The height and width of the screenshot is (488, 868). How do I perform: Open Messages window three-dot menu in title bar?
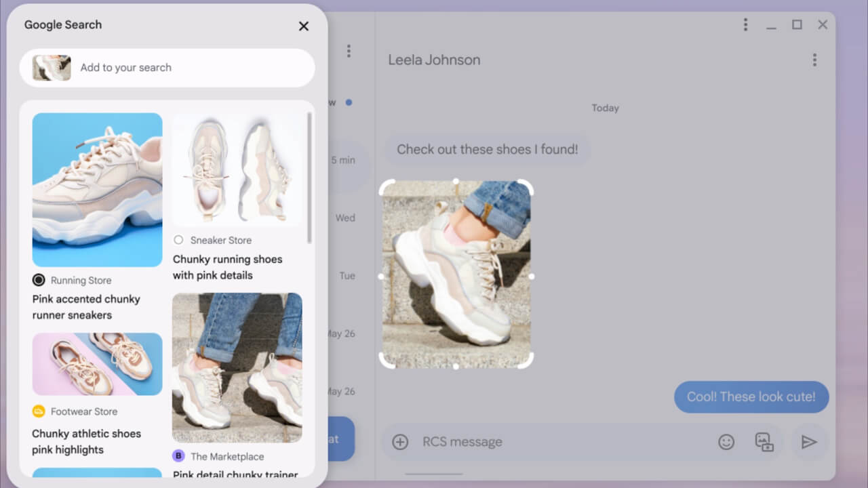point(745,25)
